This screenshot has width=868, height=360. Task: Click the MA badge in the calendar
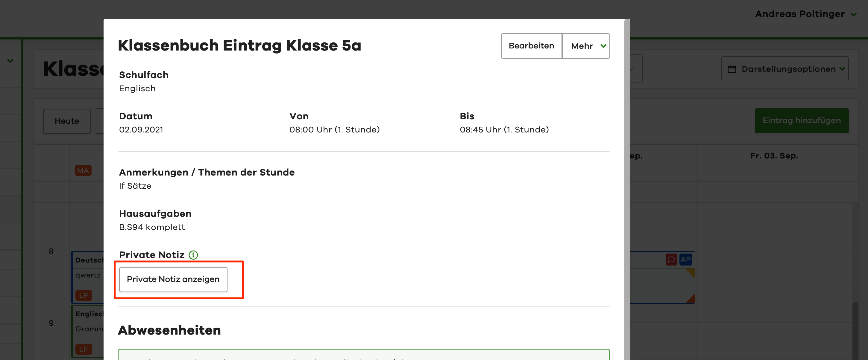83,170
